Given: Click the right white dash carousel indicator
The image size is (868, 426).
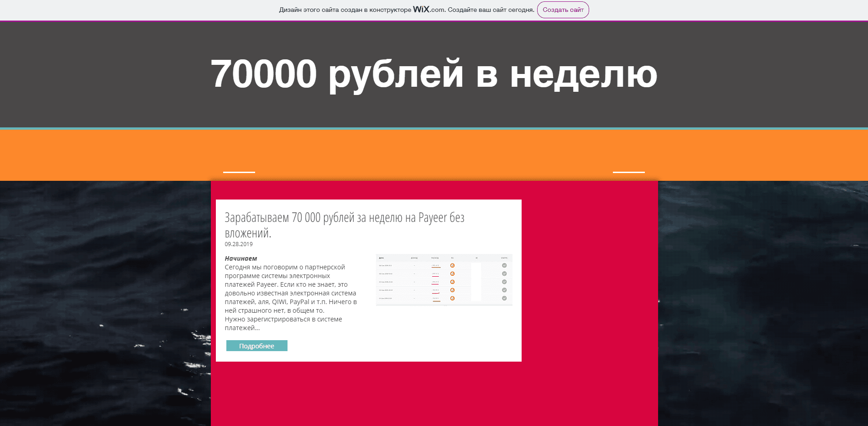Looking at the screenshot, I should 628,172.
